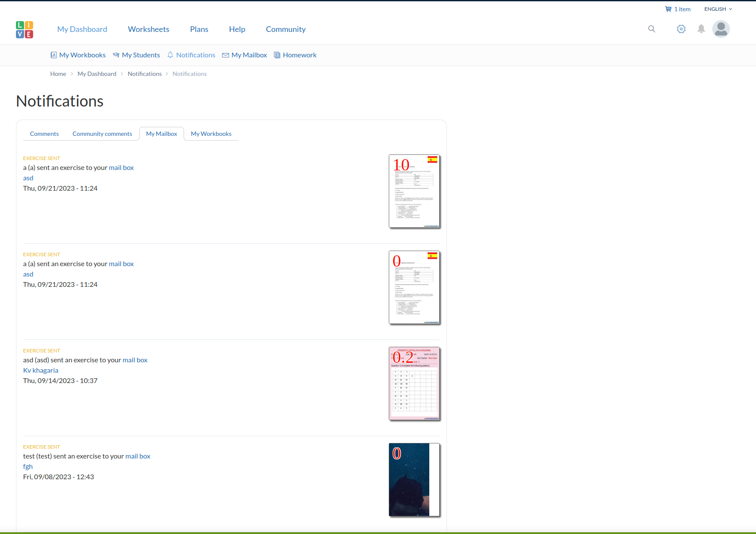Go to Plans in main navigation
The image size is (756, 534).
[199, 29]
